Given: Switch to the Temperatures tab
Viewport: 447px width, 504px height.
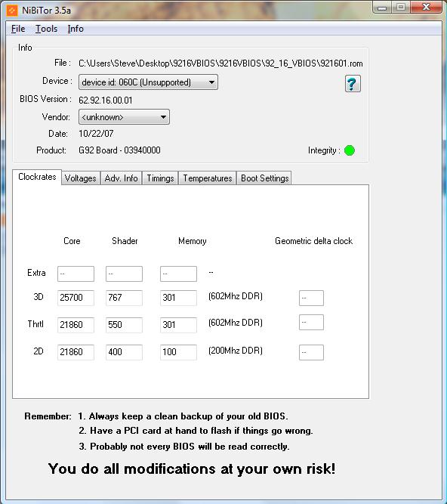Looking at the screenshot, I should [x=208, y=178].
